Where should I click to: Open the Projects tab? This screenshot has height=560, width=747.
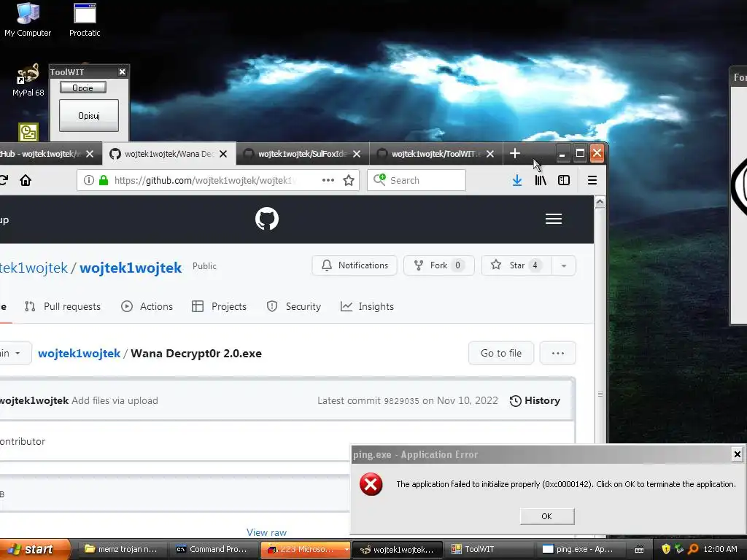click(219, 307)
